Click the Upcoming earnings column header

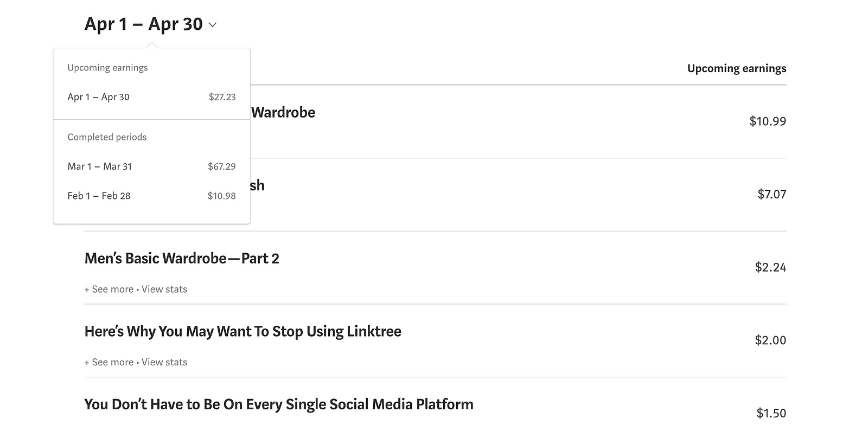click(736, 68)
